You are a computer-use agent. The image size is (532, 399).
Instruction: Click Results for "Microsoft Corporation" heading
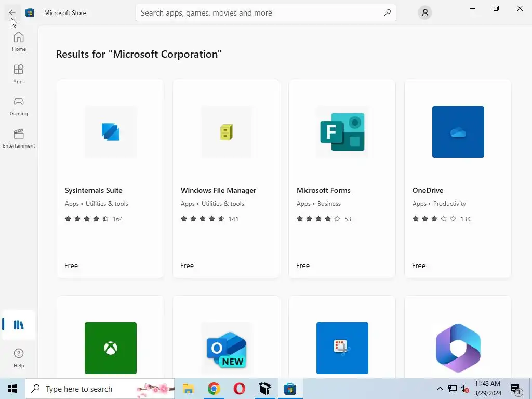click(139, 54)
